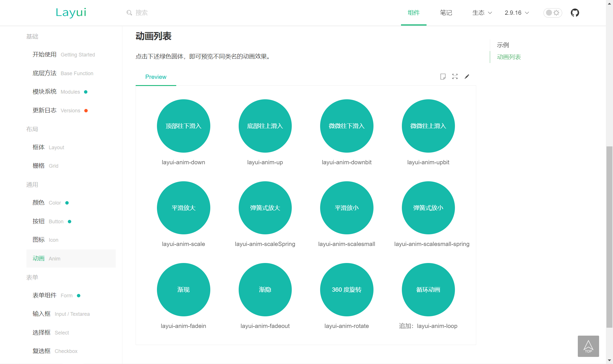Screen dimensions: 613x364
Task: Open 框体 Layout page
Action: coord(71,147)
